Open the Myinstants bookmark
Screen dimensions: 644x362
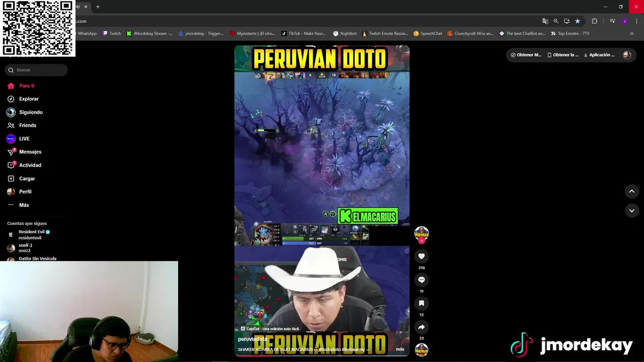coord(253,34)
